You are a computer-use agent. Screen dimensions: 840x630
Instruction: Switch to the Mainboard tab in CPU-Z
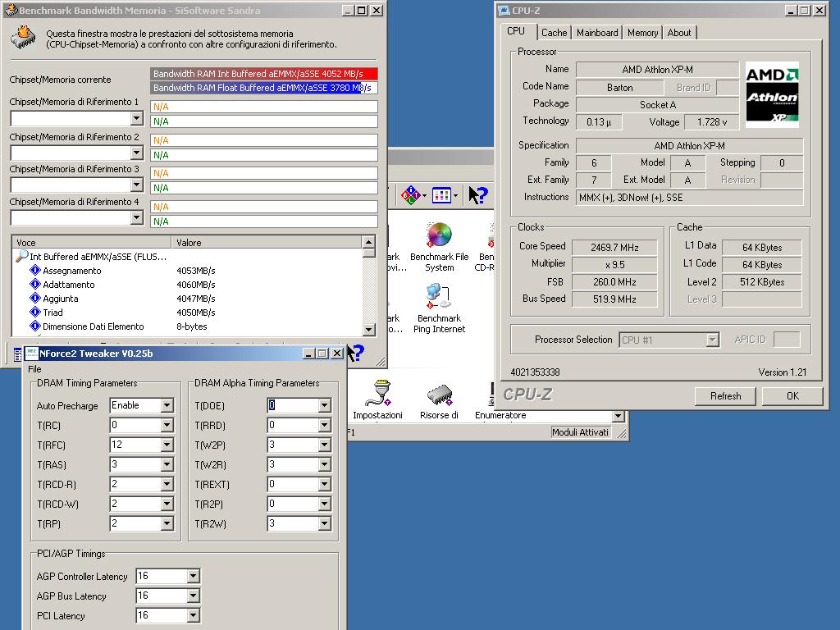597,33
